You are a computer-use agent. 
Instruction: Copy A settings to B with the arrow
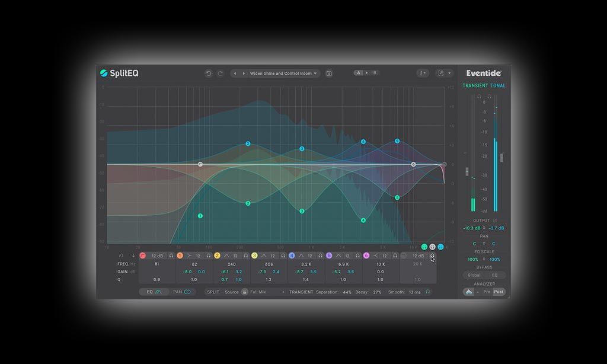tap(366, 73)
